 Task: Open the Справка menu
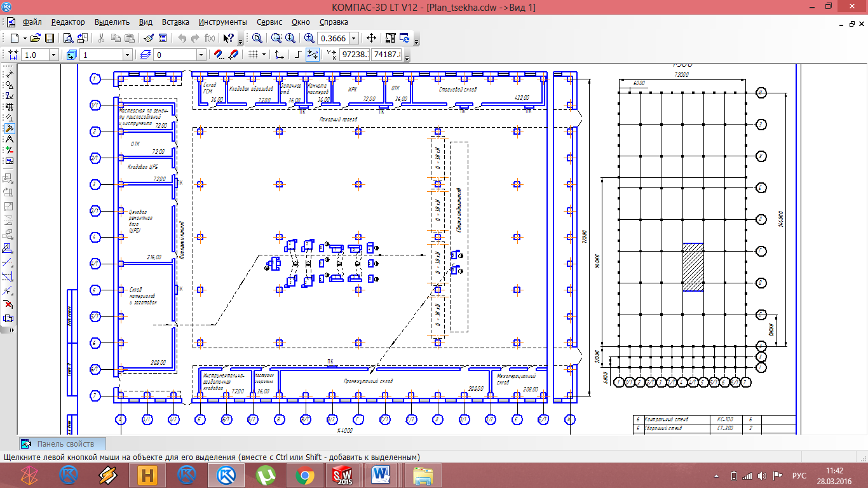point(334,22)
